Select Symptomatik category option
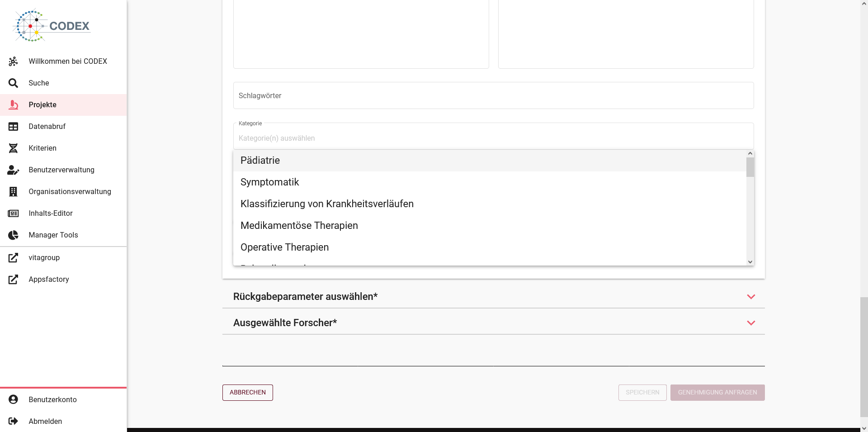Image resolution: width=868 pixels, height=432 pixels. pyautogui.click(x=490, y=182)
